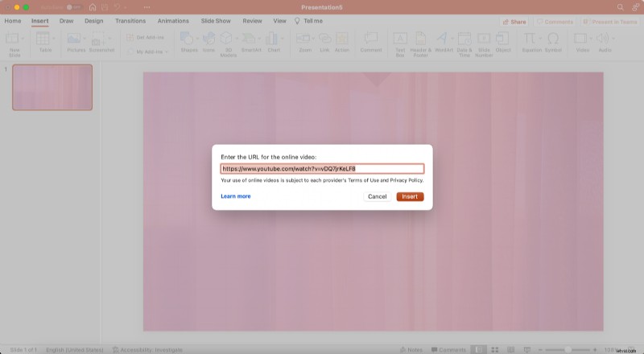Open the Design tab
Image resolution: width=644 pixels, height=354 pixels.
point(93,21)
